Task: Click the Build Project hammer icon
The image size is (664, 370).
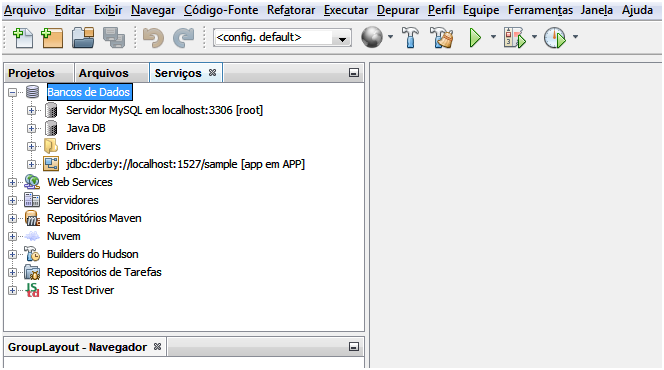Action: 410,37
